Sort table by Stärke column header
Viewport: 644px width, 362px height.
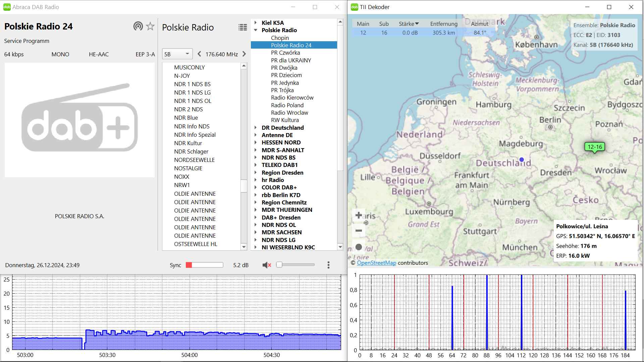coord(409,24)
